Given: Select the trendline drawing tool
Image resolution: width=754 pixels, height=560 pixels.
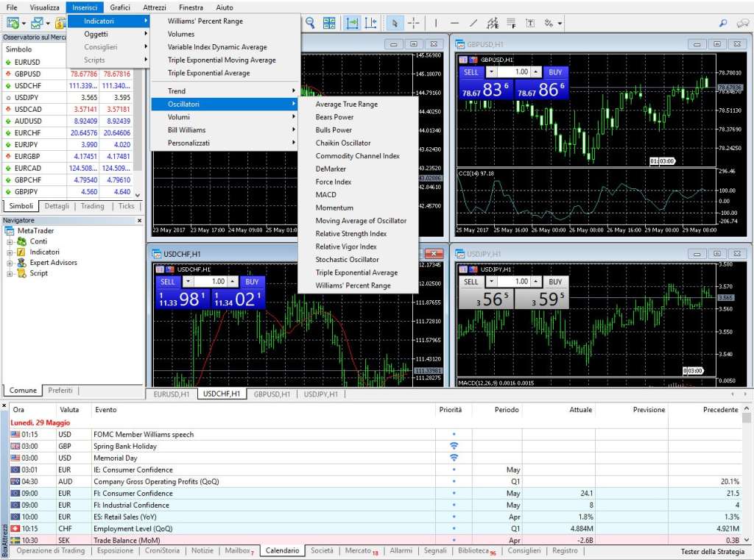Looking at the screenshot, I should click(x=473, y=23).
